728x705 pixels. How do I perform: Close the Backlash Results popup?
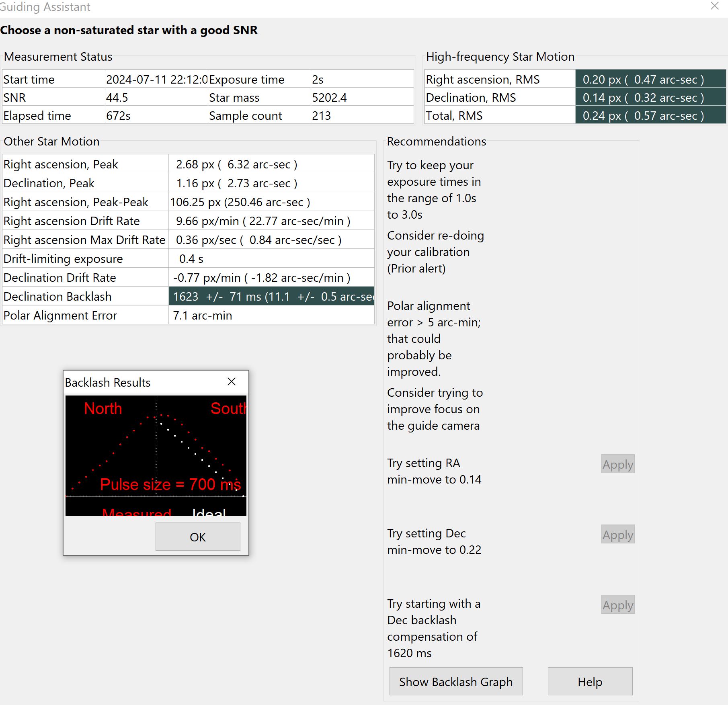232,381
